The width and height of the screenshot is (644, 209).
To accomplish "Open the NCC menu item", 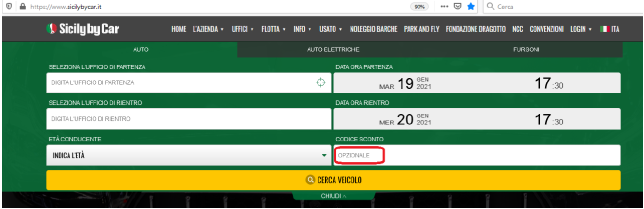I will click(x=518, y=29).
